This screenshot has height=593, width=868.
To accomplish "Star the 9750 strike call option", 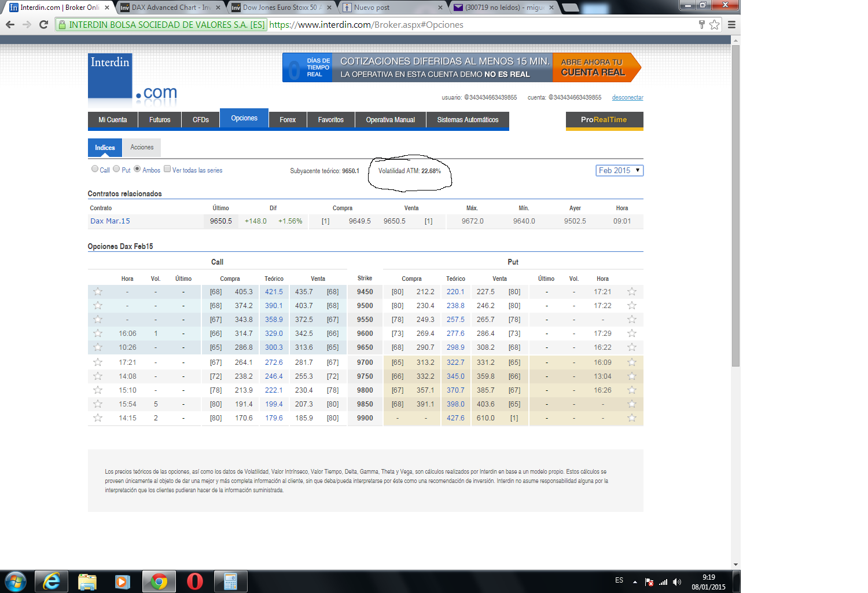I will click(98, 376).
